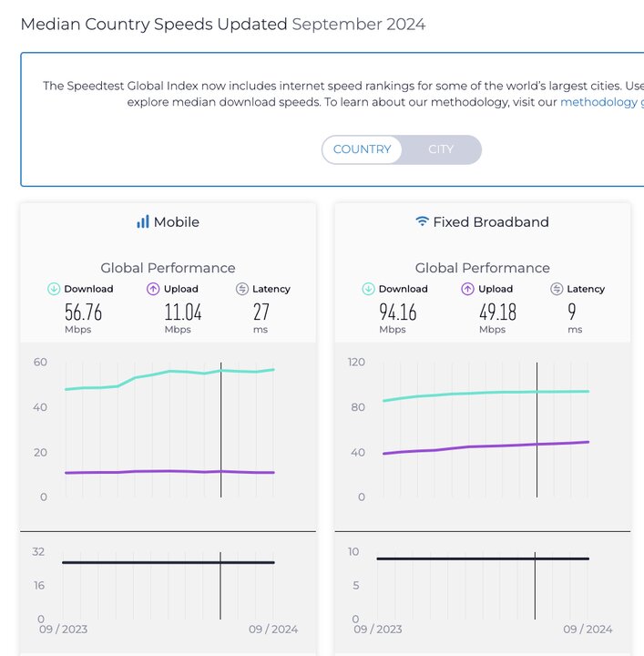Click the Mobile latency chart line
The width and height of the screenshot is (644, 656).
click(137, 562)
